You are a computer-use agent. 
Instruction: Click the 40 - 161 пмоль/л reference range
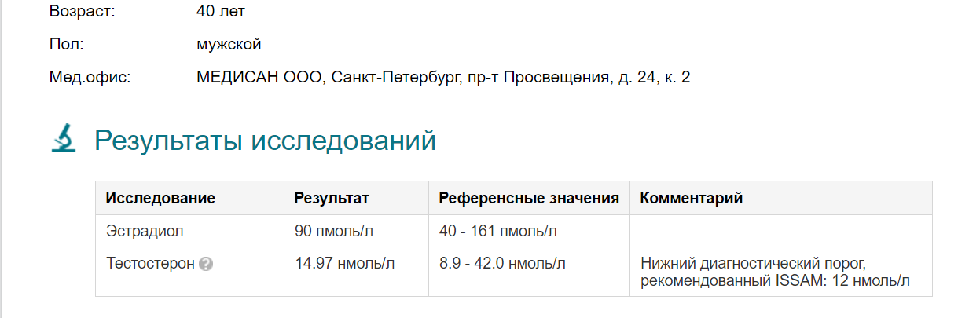(497, 231)
